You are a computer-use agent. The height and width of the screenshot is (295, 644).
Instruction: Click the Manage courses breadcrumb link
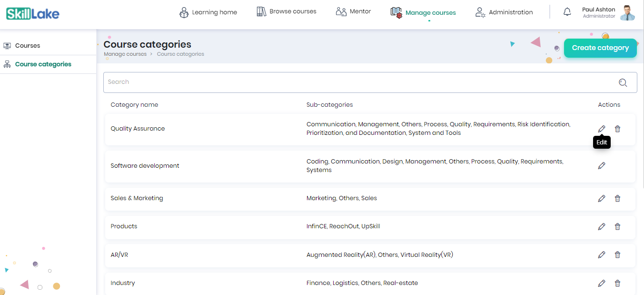125,54
